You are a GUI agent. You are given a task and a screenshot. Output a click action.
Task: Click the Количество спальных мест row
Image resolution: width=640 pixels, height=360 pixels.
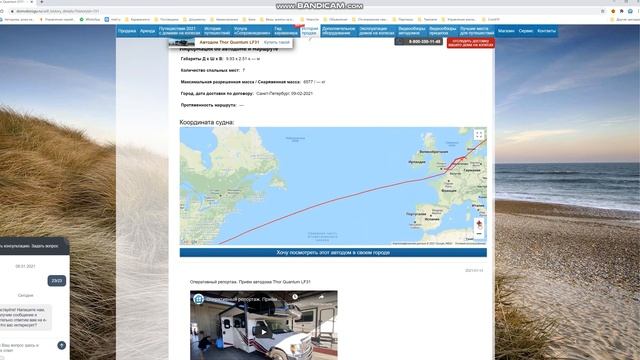tap(213, 70)
